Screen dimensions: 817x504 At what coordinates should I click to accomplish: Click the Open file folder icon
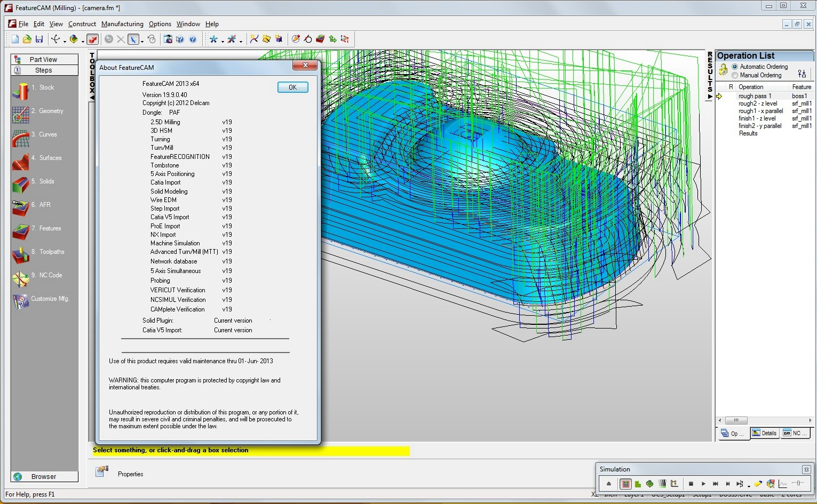pos(27,39)
